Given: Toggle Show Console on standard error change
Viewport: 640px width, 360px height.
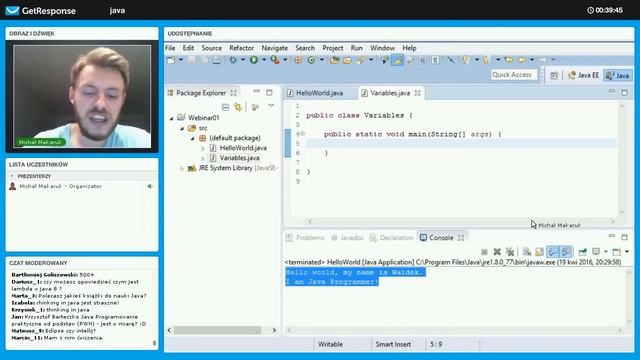Looking at the screenshot, I should click(565, 252).
